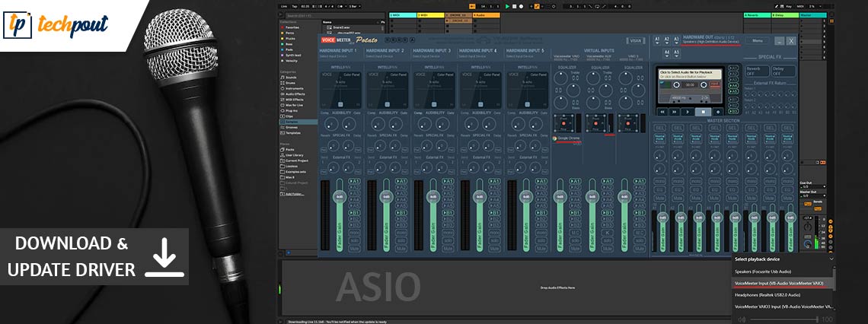Viewport: 868px width, 324px height.
Task: Click Add Folder in Places list
Action: 291,194
